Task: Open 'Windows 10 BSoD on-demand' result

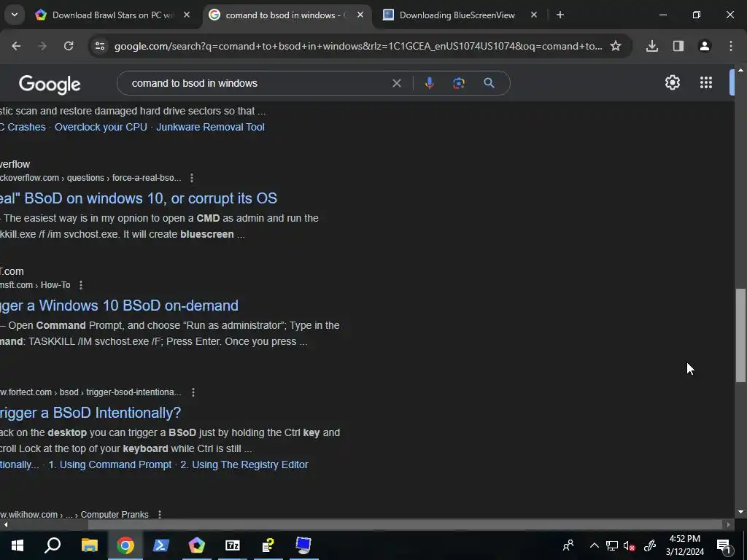Action: click(119, 306)
